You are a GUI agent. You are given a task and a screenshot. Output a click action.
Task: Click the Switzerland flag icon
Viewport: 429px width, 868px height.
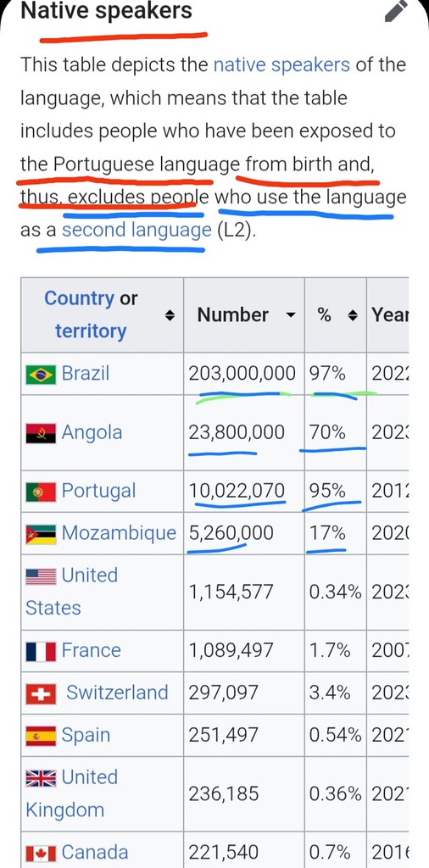click(x=41, y=693)
